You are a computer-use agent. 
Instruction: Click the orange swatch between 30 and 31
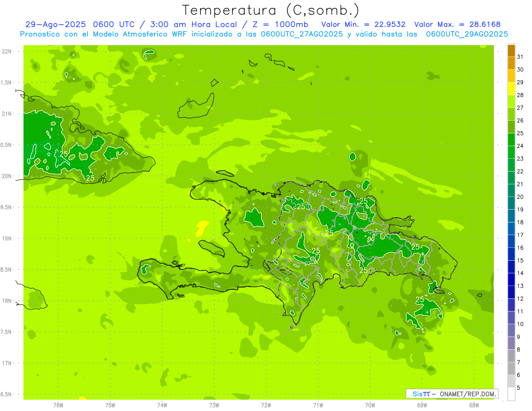tap(511, 63)
